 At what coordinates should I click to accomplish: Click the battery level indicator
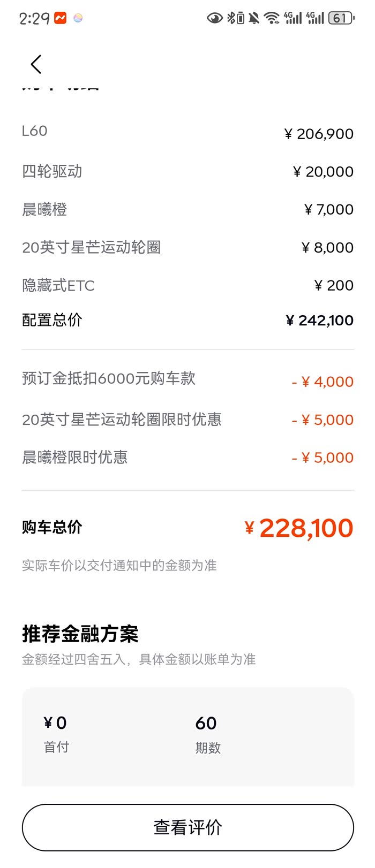(x=341, y=18)
